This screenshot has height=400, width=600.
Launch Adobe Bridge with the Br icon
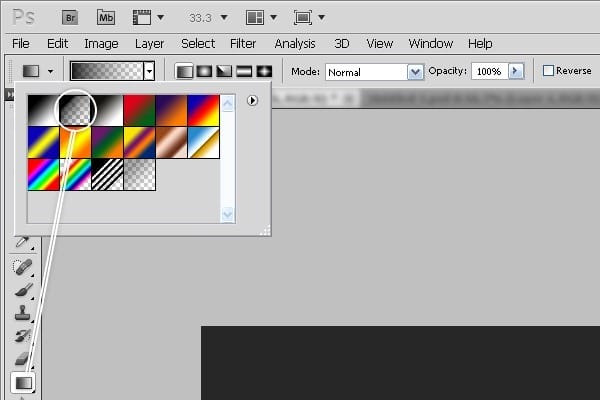click(x=70, y=18)
